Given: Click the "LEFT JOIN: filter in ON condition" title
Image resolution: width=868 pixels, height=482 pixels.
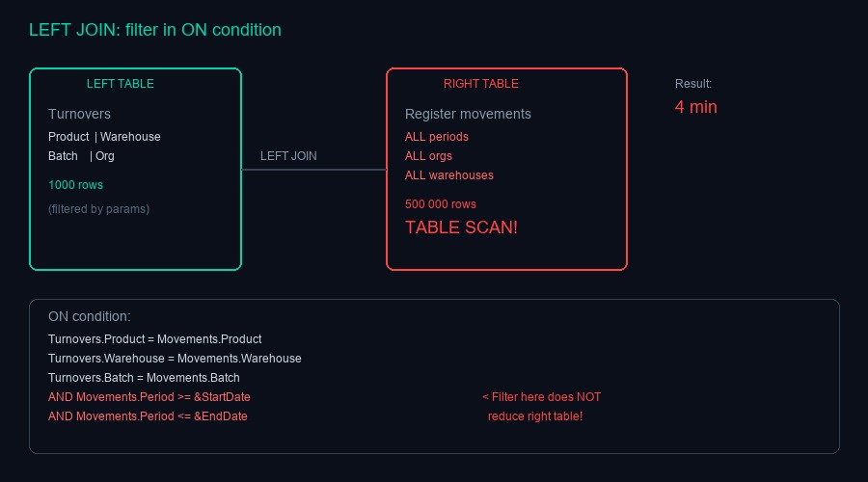Looking at the screenshot, I should (155, 30).
